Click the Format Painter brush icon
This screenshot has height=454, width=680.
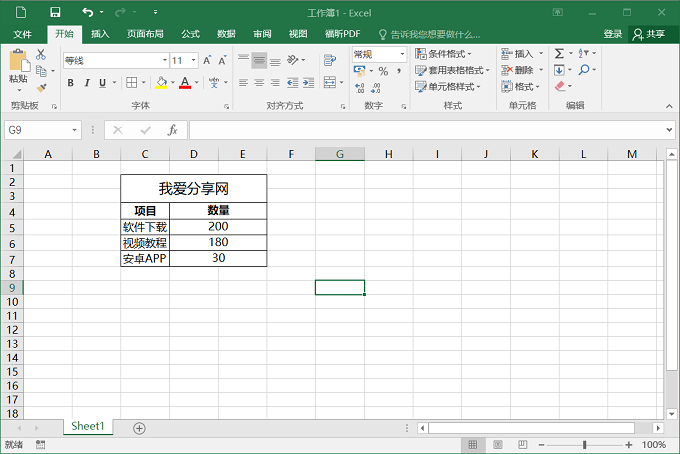click(x=41, y=87)
